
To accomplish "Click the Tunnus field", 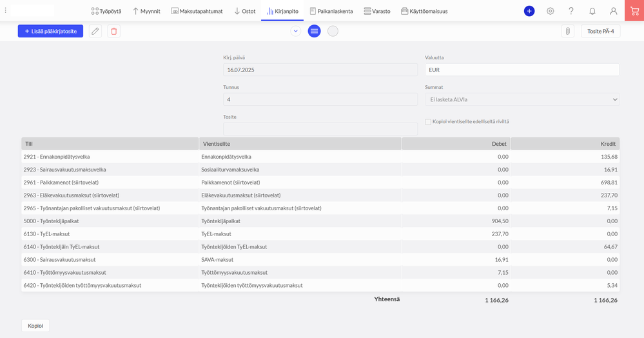I will (320, 99).
